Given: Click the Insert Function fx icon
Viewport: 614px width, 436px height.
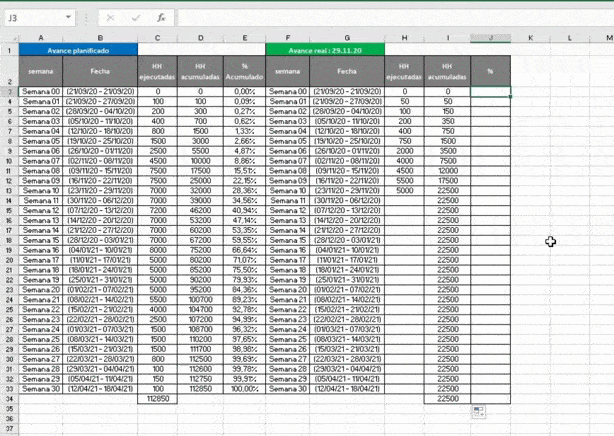Looking at the screenshot, I should (x=161, y=18).
